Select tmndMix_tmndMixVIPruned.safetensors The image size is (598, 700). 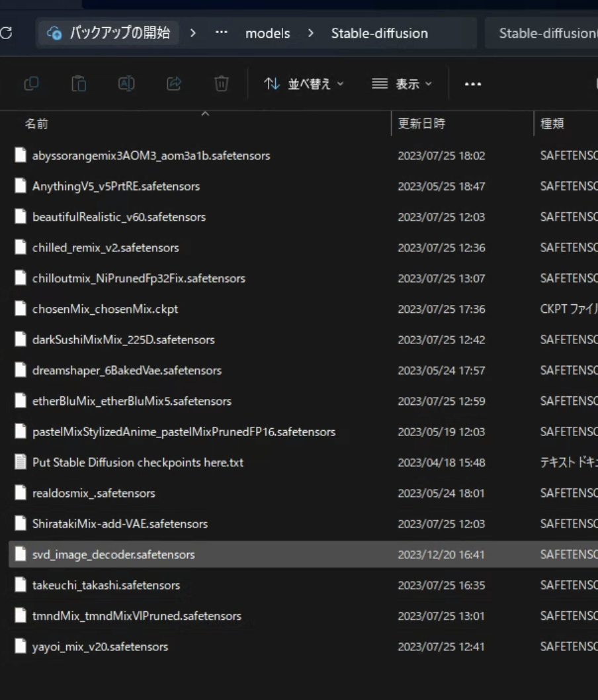coord(137,616)
